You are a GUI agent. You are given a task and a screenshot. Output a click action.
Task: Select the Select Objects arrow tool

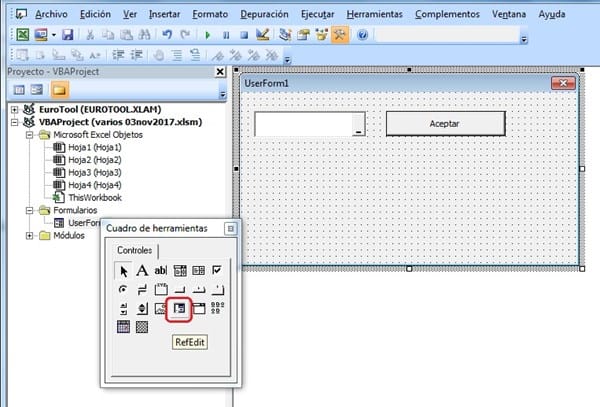click(123, 271)
